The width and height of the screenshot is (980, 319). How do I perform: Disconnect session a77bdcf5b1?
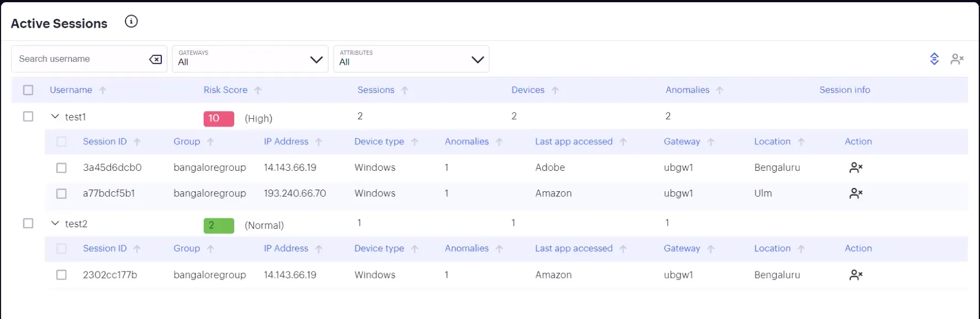[856, 194]
